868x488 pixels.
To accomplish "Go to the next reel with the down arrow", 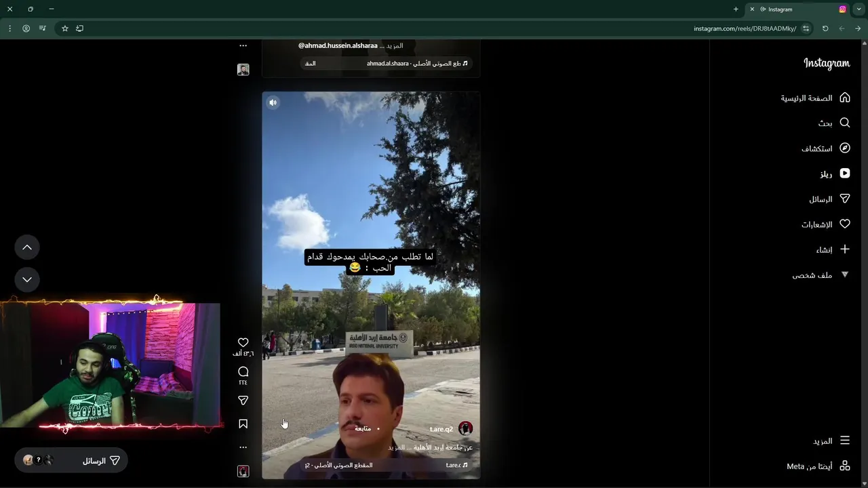I will (x=27, y=279).
